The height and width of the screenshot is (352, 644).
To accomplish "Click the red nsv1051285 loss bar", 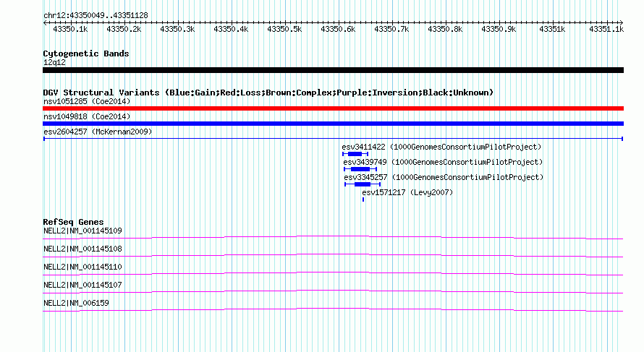I will (333, 108).
